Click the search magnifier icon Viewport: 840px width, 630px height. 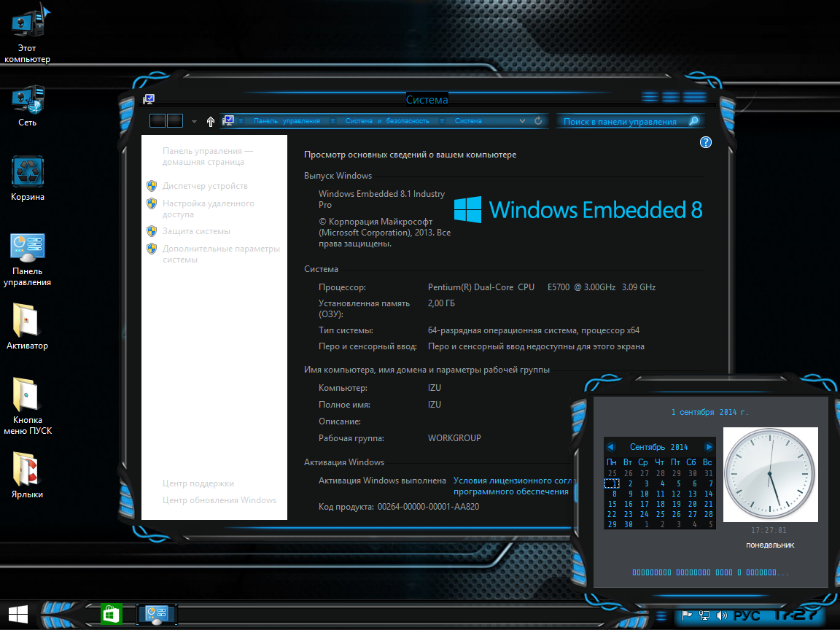tap(693, 121)
